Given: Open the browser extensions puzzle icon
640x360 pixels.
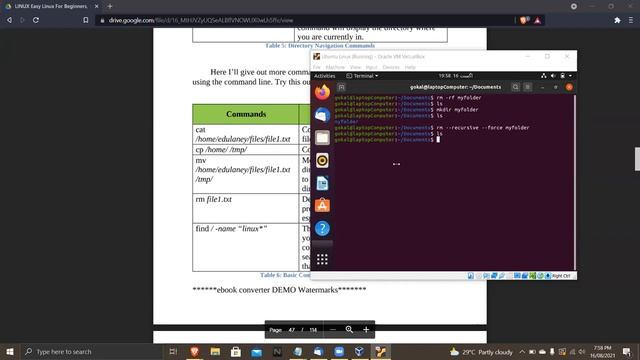Looking at the screenshot, I should 617,20.
